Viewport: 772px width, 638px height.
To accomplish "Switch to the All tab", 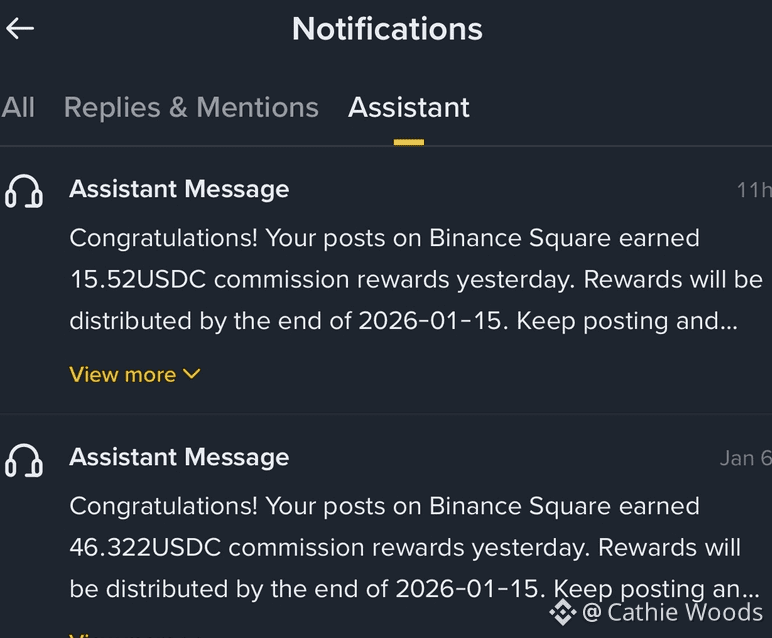I will (18, 107).
